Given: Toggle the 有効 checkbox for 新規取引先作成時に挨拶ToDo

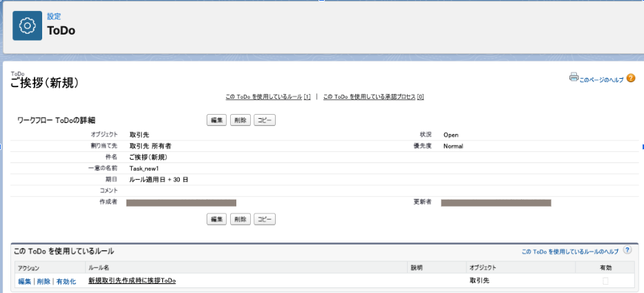Looking at the screenshot, I should [605, 281].
